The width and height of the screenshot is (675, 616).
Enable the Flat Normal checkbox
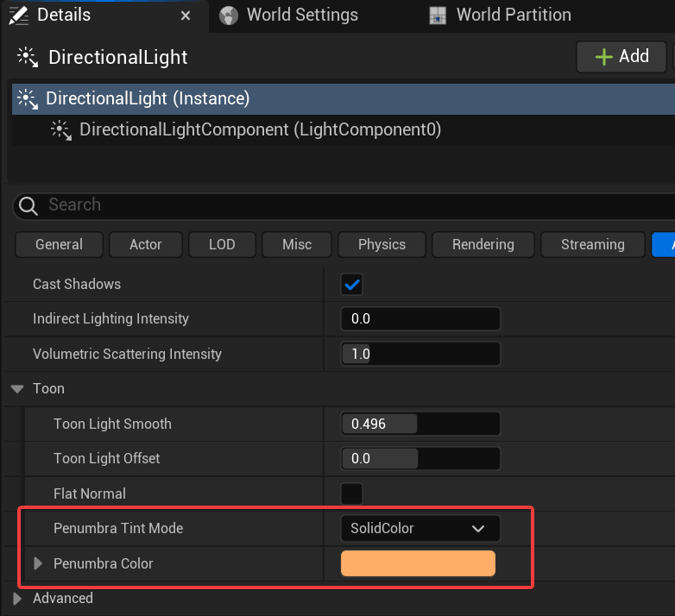pyautogui.click(x=351, y=493)
